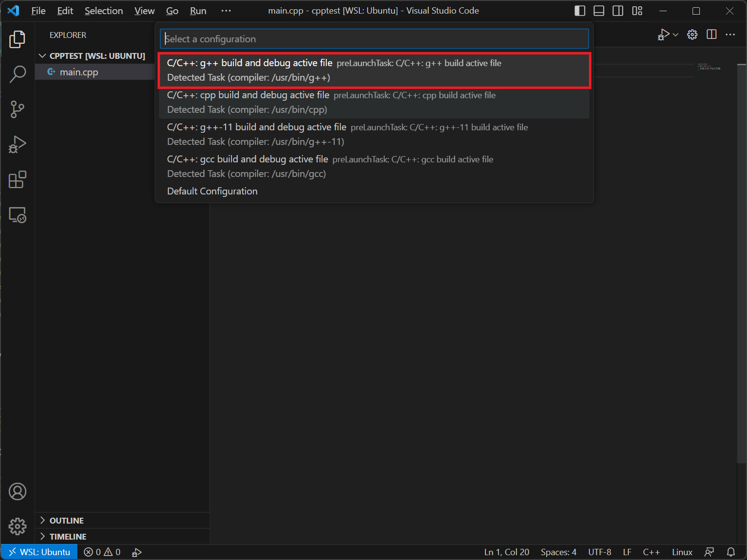
Task: Open the Search view in activity bar
Action: tap(18, 74)
